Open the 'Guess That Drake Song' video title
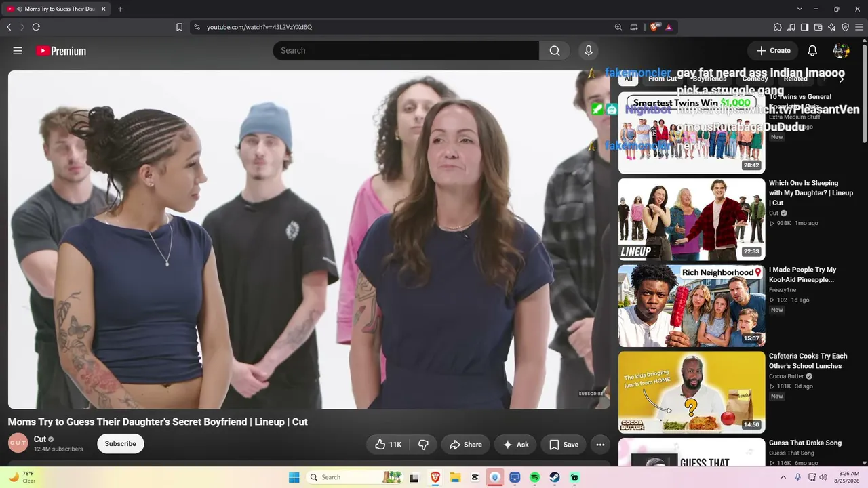The height and width of the screenshot is (488, 868). pos(805,443)
